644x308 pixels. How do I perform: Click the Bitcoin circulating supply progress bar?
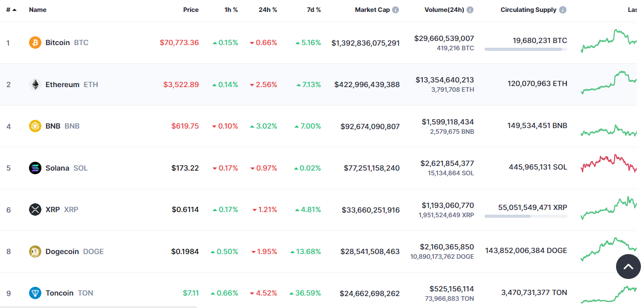pos(526,49)
